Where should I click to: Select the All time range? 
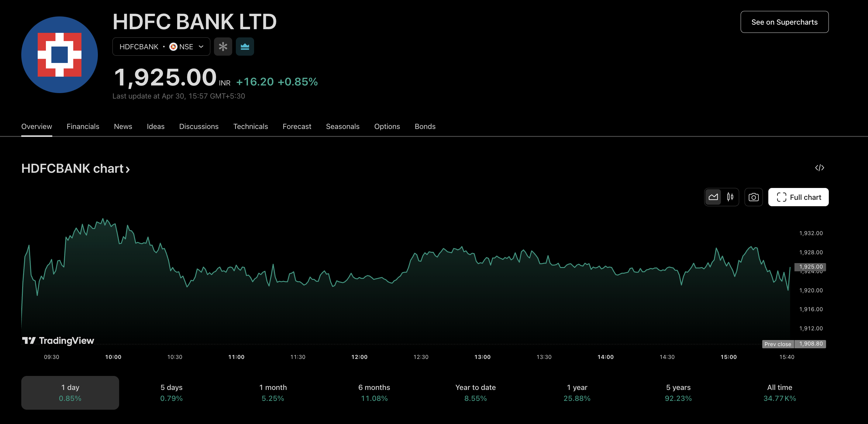tap(780, 393)
